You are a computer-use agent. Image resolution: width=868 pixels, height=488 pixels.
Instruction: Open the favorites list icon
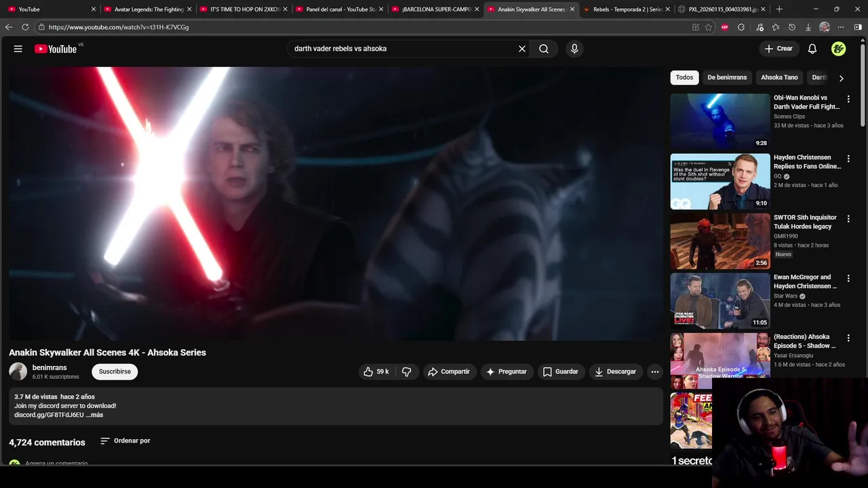776,27
